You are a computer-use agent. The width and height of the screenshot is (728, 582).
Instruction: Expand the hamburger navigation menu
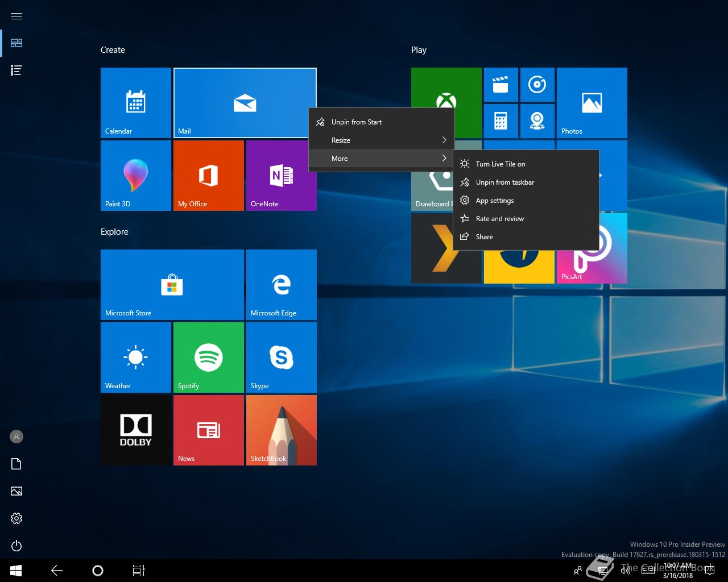coord(16,16)
